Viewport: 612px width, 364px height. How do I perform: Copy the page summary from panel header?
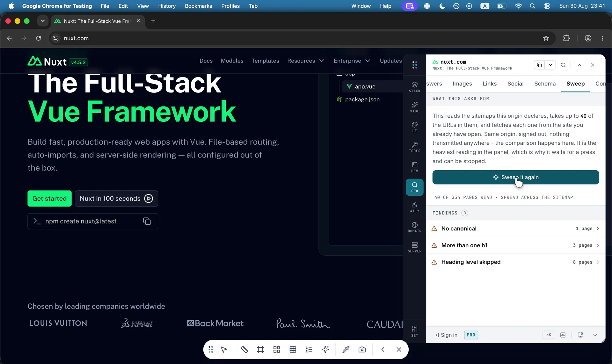539,65
